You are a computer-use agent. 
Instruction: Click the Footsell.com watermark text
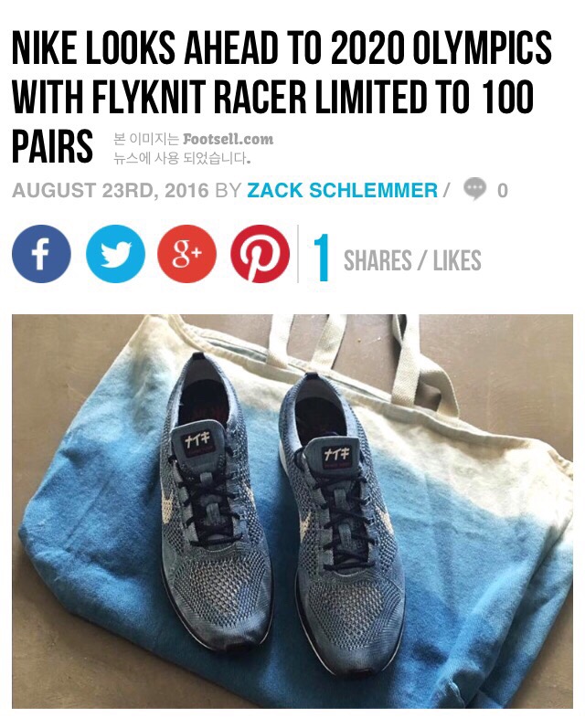click(229, 139)
